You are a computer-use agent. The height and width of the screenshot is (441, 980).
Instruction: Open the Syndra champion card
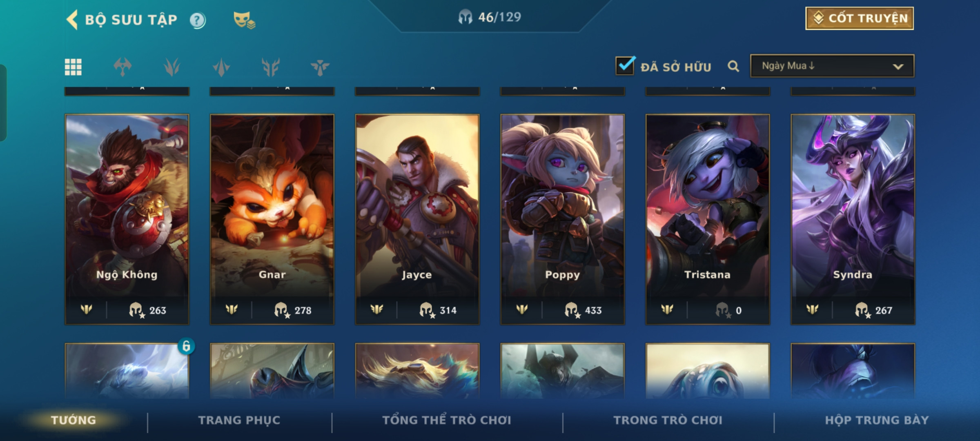point(853,219)
